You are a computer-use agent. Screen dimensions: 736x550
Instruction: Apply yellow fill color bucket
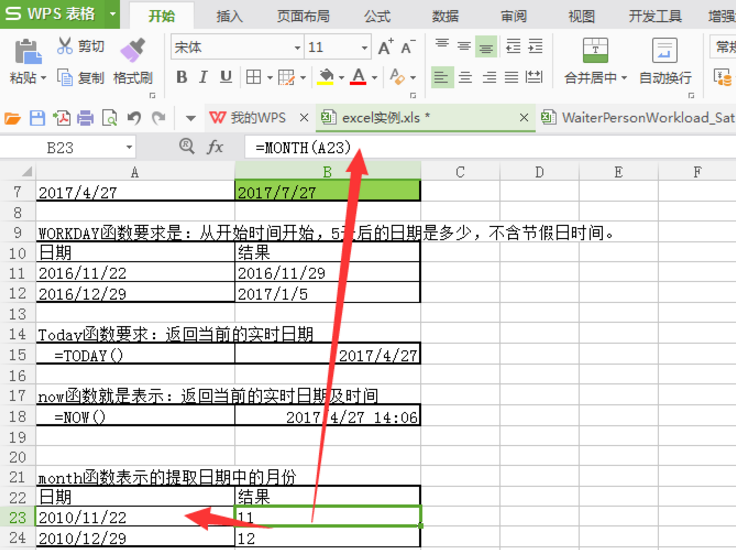point(325,76)
